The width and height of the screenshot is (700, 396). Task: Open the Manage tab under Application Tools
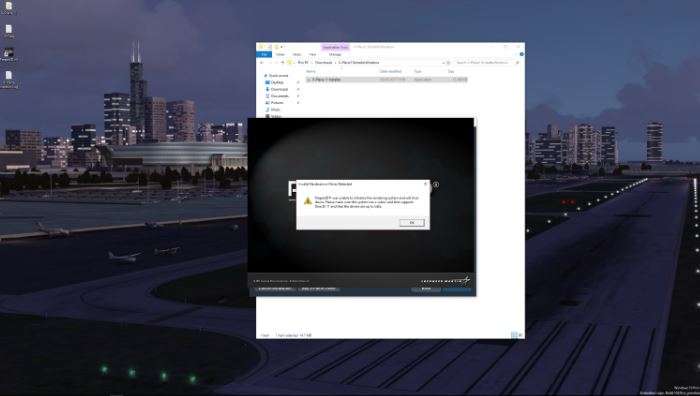coord(335,54)
